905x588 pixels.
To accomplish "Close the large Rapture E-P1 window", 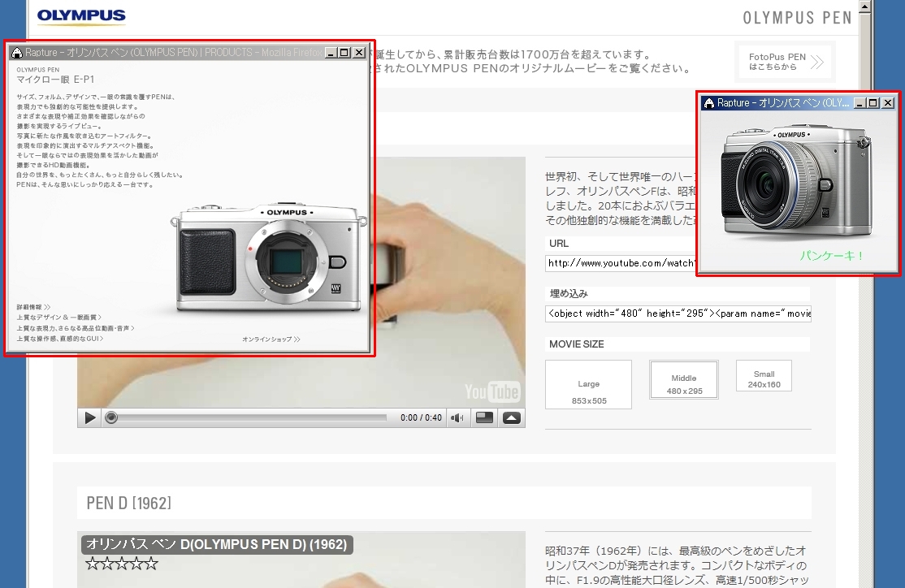I will click(359, 53).
